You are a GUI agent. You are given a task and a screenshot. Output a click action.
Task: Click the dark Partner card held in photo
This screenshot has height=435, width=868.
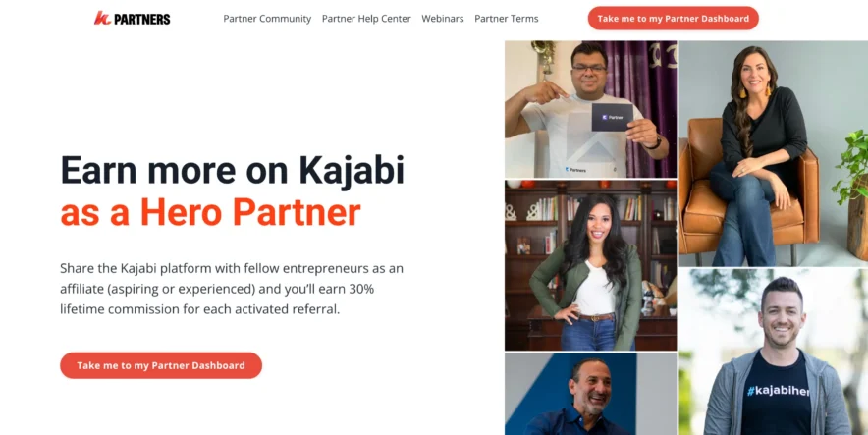613,117
